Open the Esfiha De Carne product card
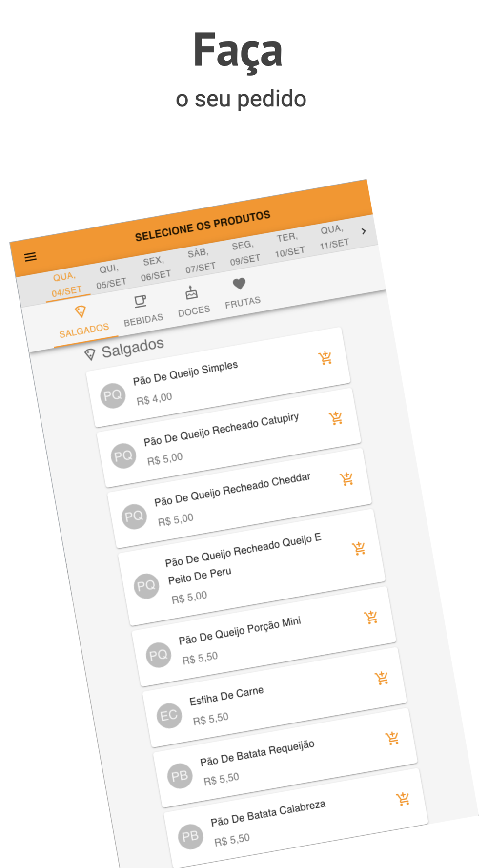This screenshot has width=488, height=868. tap(274, 697)
